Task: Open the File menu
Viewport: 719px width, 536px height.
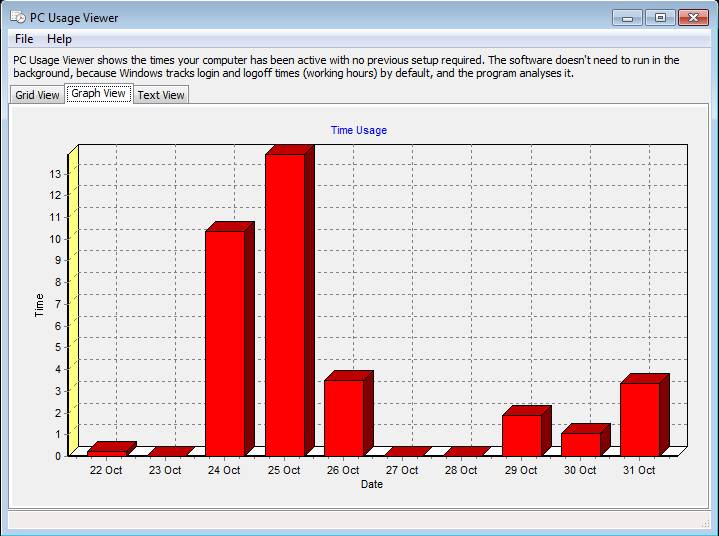Action: click(x=24, y=39)
